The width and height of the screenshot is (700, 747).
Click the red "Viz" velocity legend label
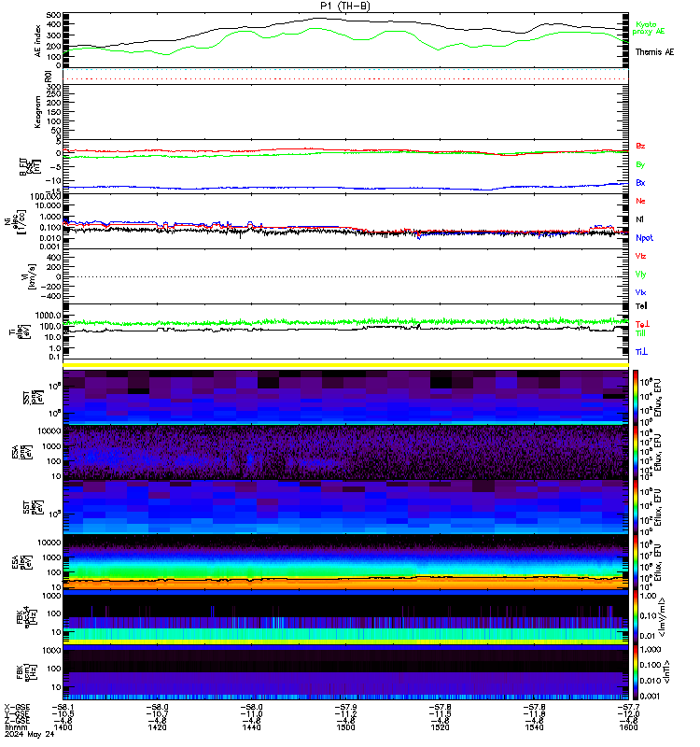[640, 256]
